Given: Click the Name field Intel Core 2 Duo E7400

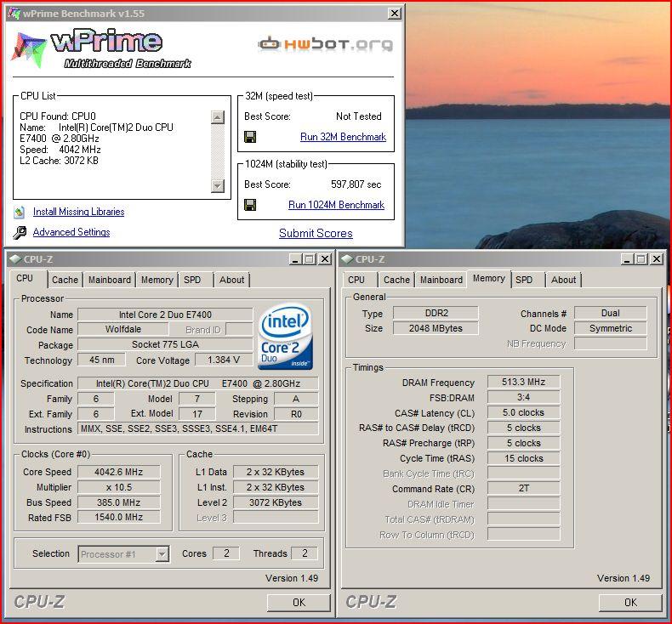Looking at the screenshot, I should point(165,315).
